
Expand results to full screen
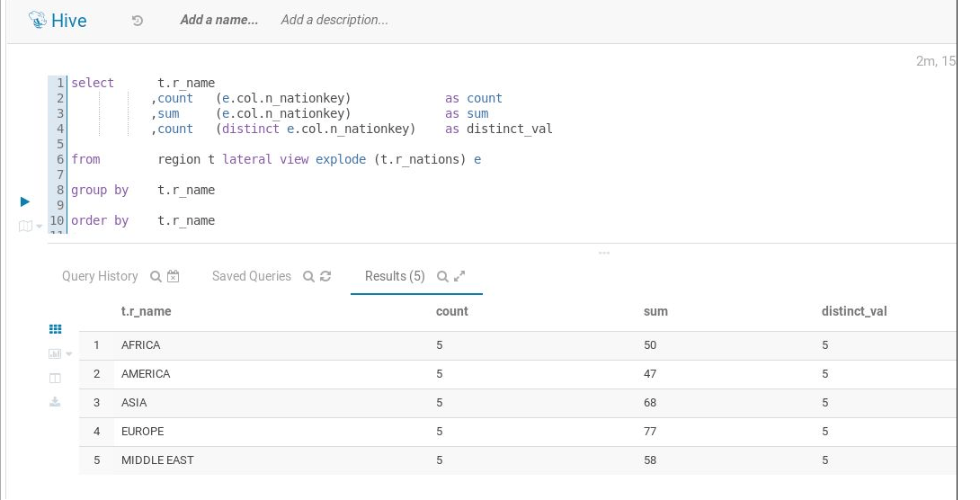(x=459, y=276)
